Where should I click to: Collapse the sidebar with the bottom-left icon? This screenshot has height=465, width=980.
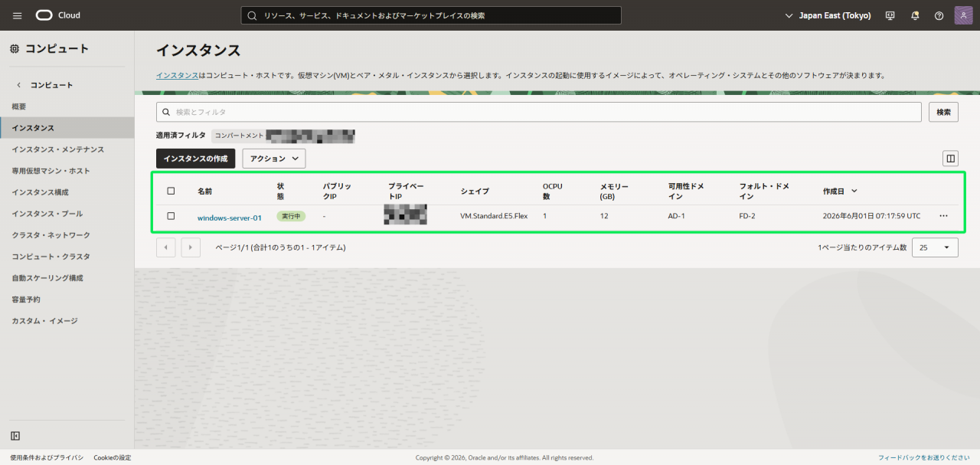pos(15,436)
